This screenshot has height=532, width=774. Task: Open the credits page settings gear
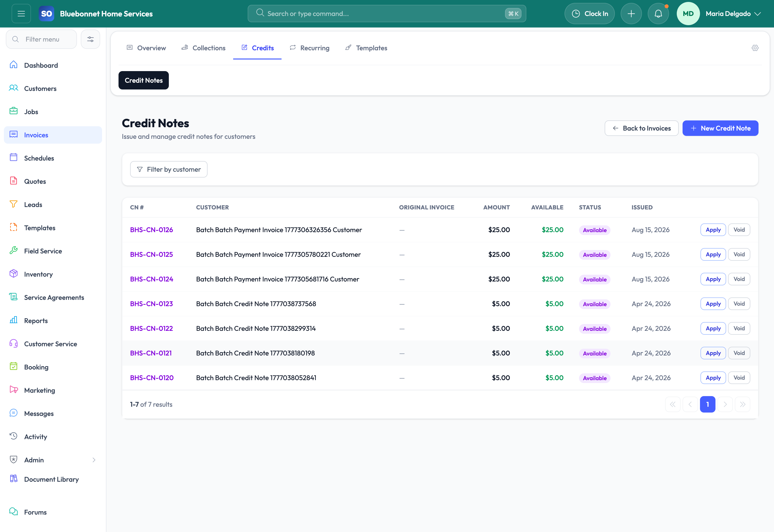pyautogui.click(x=755, y=48)
